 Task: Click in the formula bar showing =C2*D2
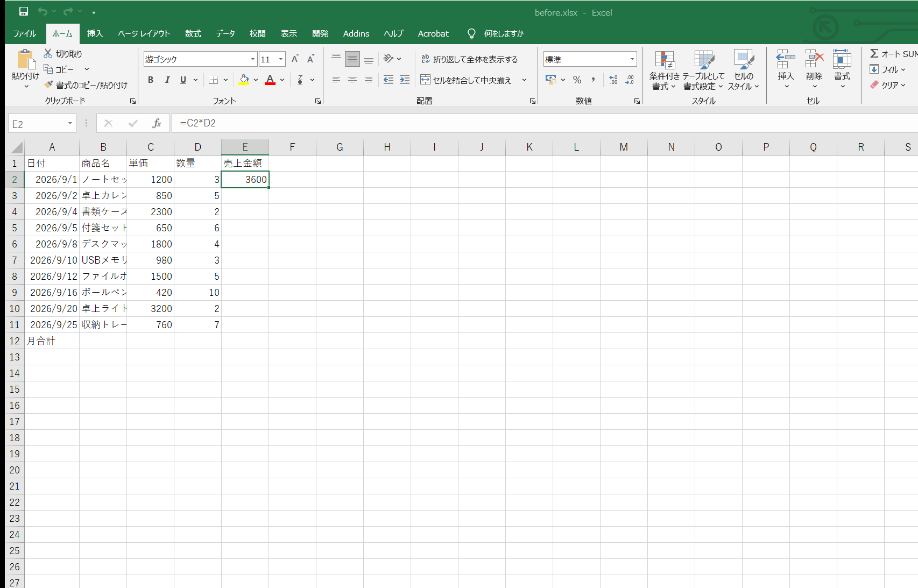[x=543, y=123]
